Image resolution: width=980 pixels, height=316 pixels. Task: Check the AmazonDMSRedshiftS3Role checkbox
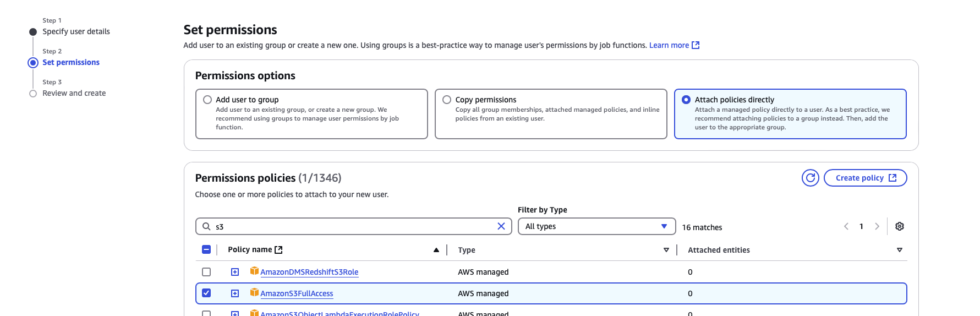(206, 272)
